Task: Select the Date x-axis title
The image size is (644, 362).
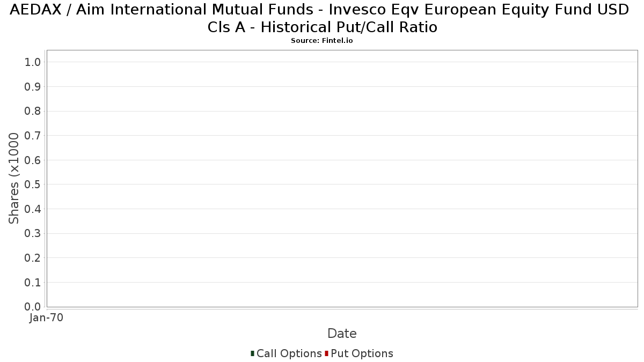Action: (x=342, y=334)
